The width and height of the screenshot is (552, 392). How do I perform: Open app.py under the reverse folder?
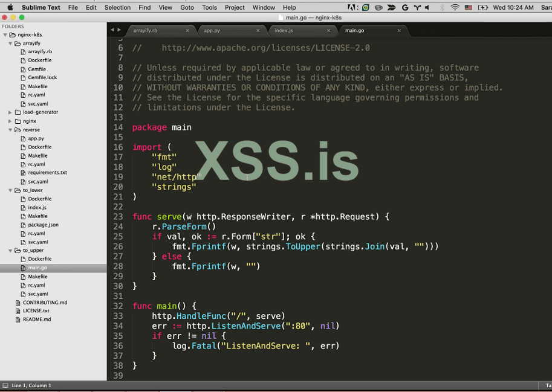pyautogui.click(x=36, y=138)
